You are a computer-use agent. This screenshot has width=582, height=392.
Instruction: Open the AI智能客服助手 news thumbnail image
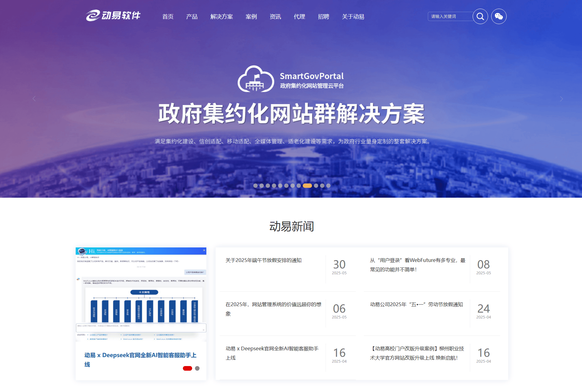point(141,294)
